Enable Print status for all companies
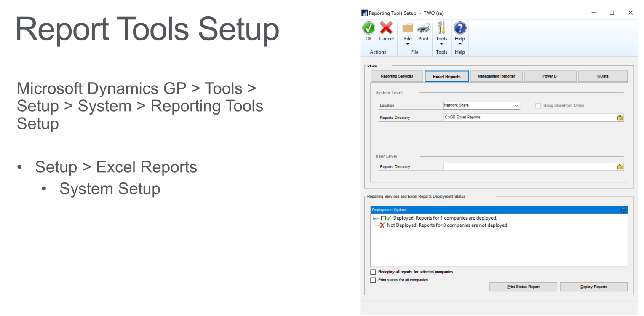Image resolution: width=644 pixels, height=316 pixels. pyautogui.click(x=373, y=280)
